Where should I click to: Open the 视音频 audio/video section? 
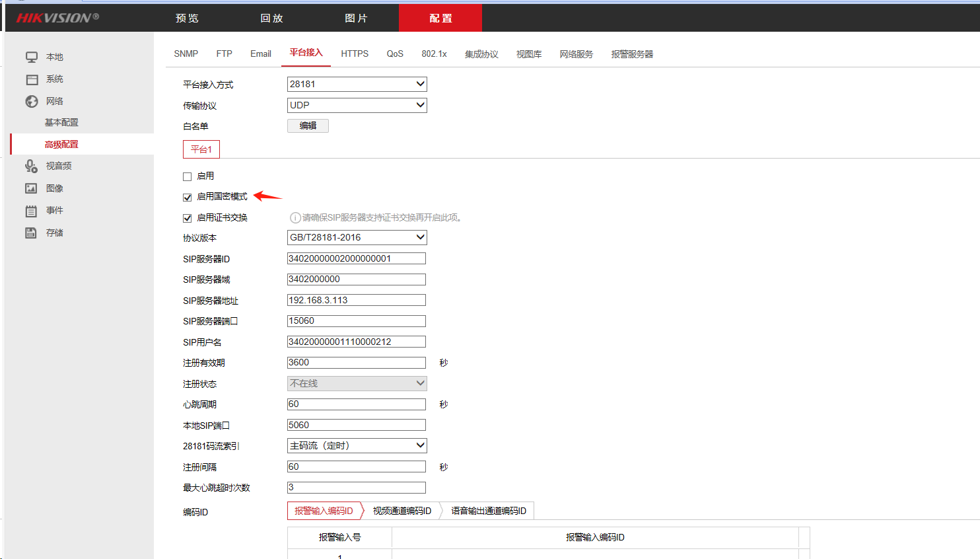(53, 165)
